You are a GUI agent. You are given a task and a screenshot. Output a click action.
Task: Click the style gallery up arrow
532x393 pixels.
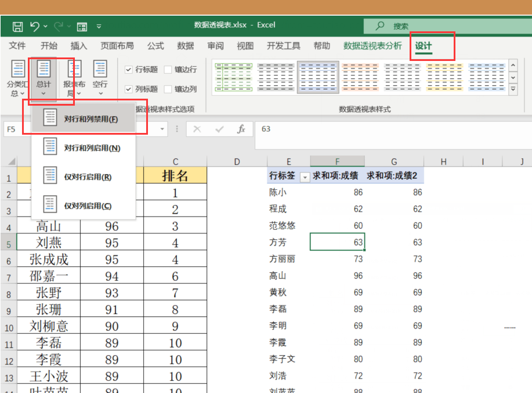click(x=513, y=65)
